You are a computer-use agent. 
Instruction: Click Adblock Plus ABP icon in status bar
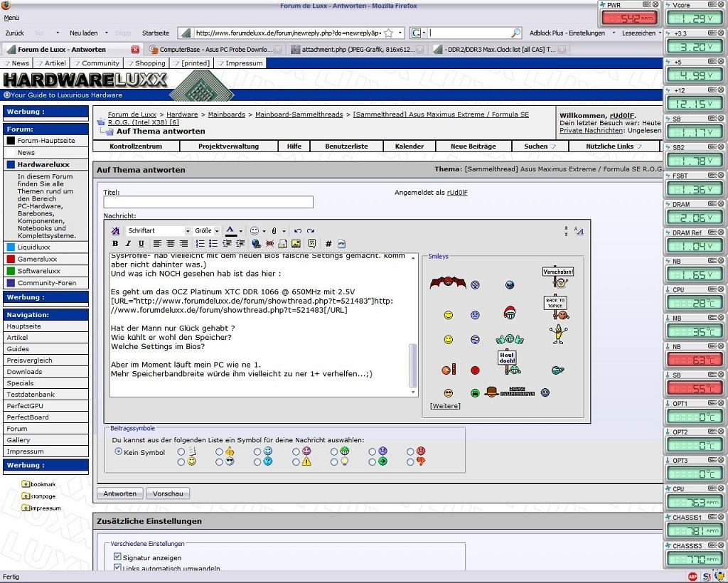click(x=692, y=577)
